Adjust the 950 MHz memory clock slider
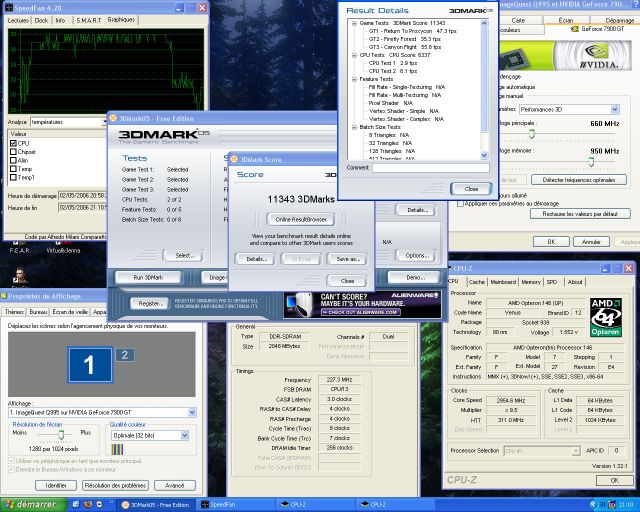This screenshot has height=512, width=640. [591, 162]
